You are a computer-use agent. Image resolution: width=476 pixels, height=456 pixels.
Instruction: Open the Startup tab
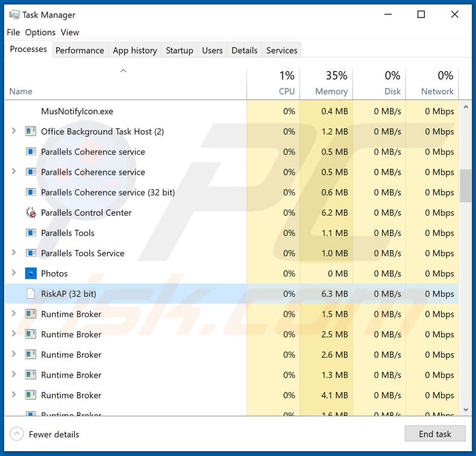pos(180,50)
